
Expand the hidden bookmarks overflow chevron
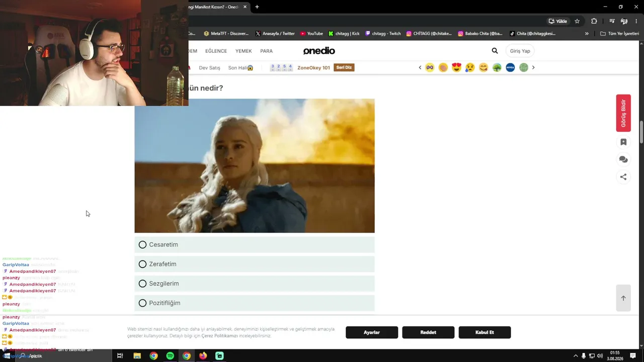pos(587,34)
